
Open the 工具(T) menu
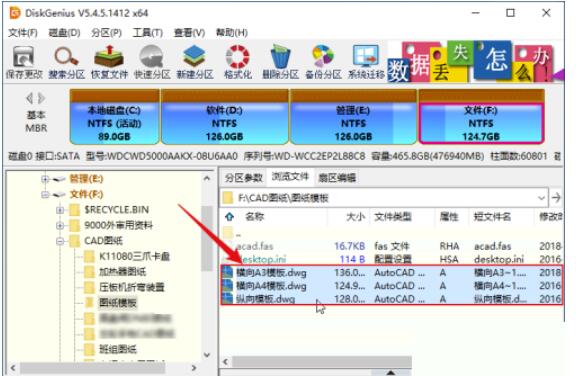coord(148,33)
